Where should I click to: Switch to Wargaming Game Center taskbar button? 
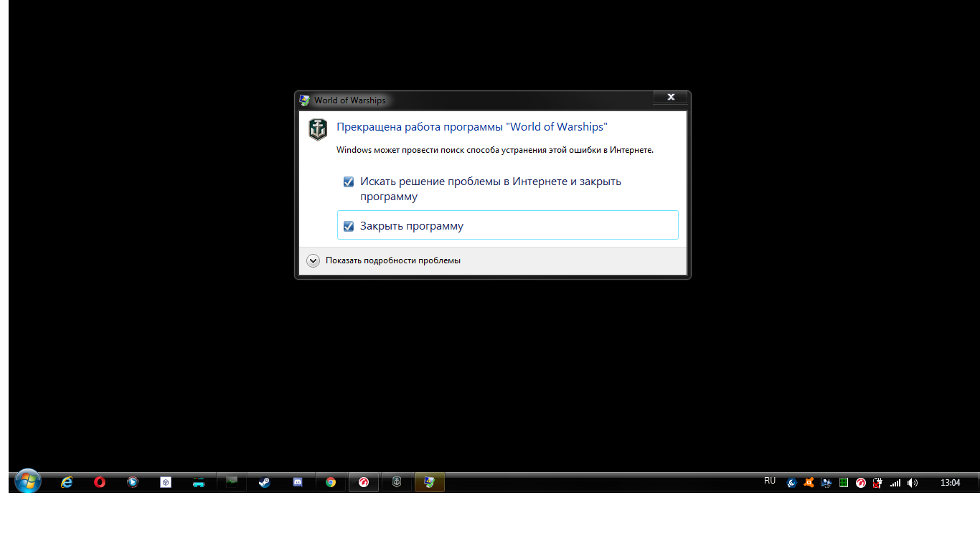tap(364, 482)
